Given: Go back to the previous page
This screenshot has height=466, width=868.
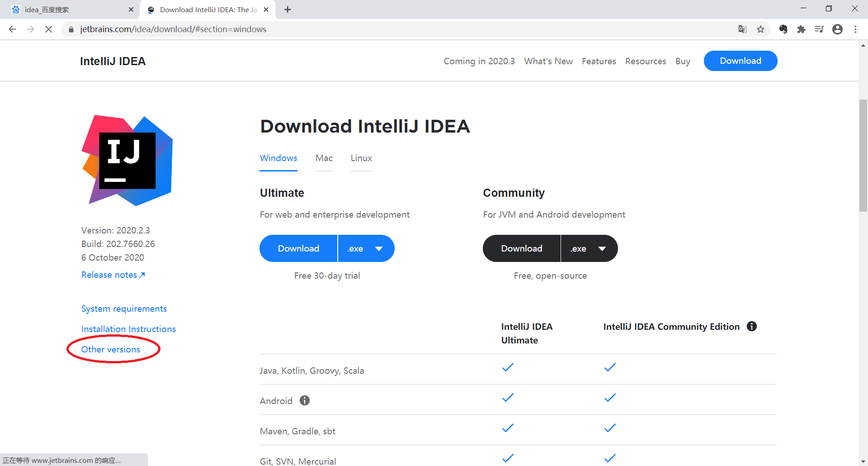Looking at the screenshot, I should click(12, 29).
